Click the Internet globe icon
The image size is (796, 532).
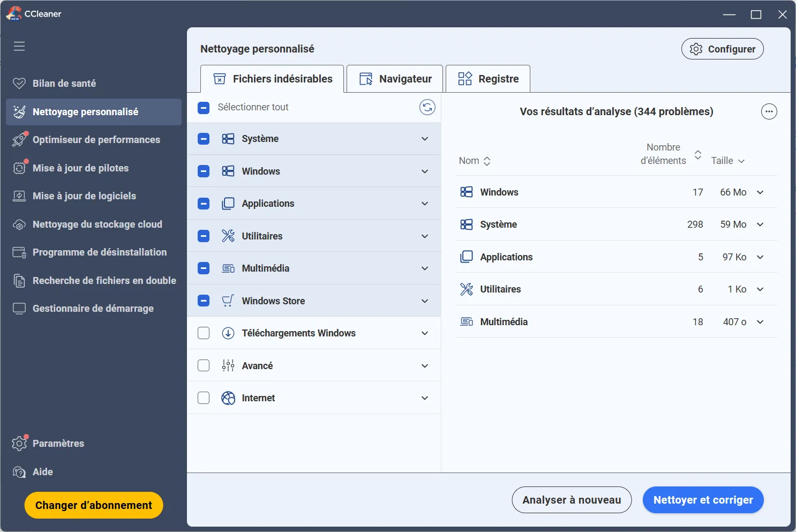(x=228, y=398)
